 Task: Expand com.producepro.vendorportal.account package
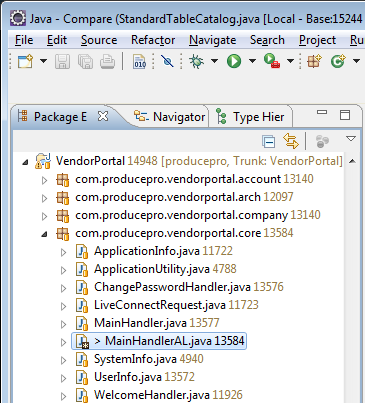click(44, 181)
